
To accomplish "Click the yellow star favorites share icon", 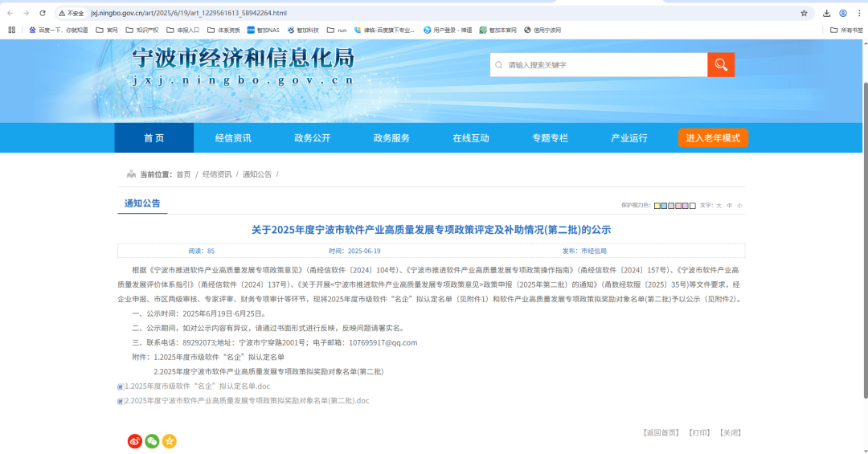I will point(170,441).
